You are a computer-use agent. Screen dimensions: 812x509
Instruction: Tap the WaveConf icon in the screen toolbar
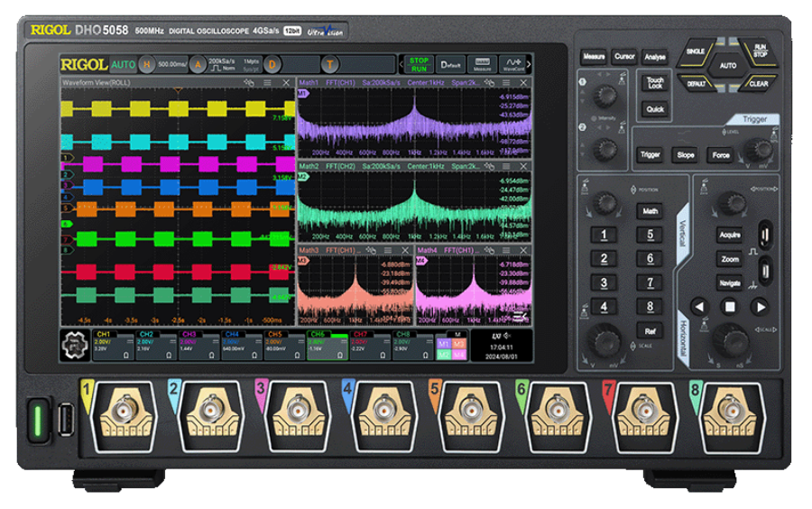point(511,65)
